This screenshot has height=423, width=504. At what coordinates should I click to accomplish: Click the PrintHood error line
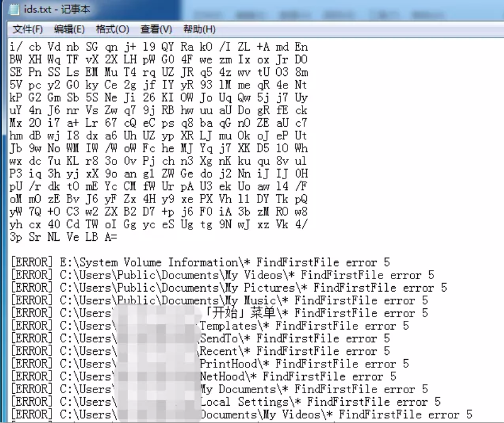pos(210,364)
